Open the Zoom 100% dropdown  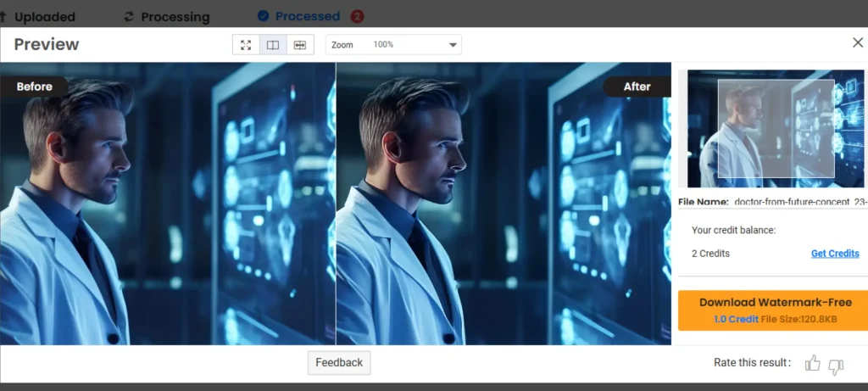(393, 45)
